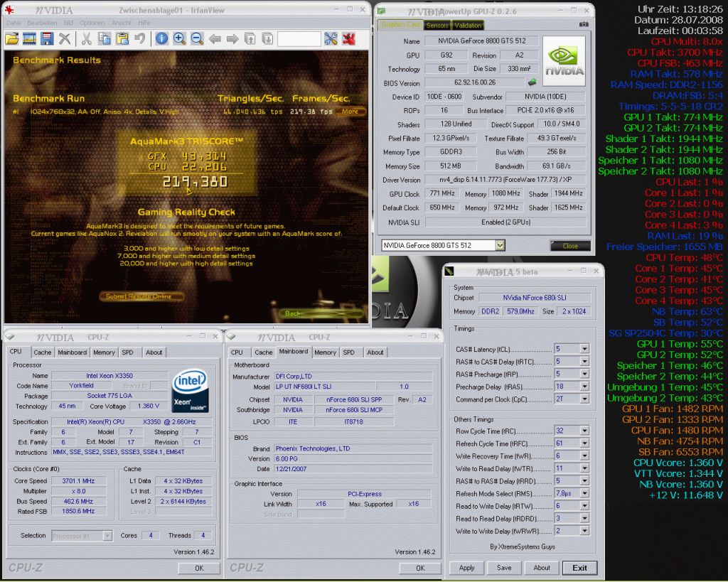
Task: Switch to the Sensors tab in GPU-Z
Action: [437, 26]
